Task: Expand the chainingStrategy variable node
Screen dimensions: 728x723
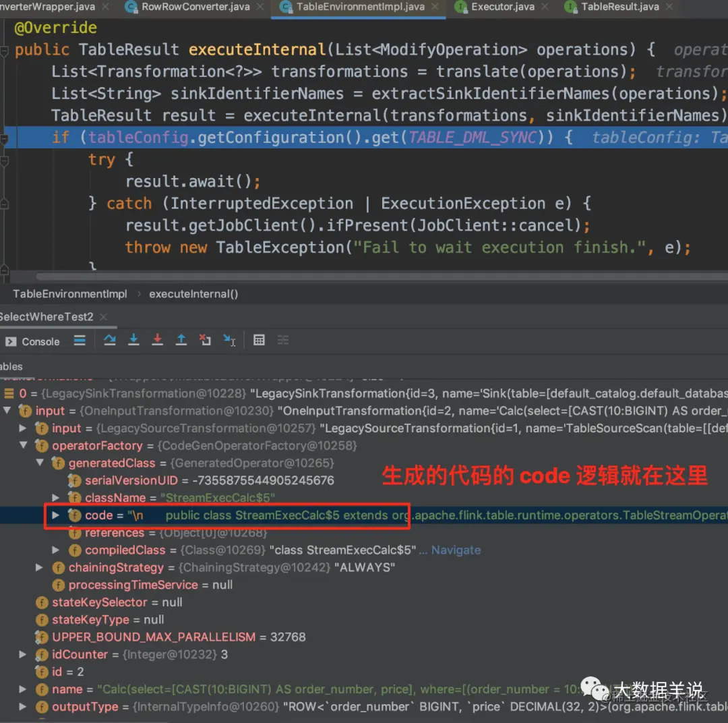Action: click(x=40, y=567)
